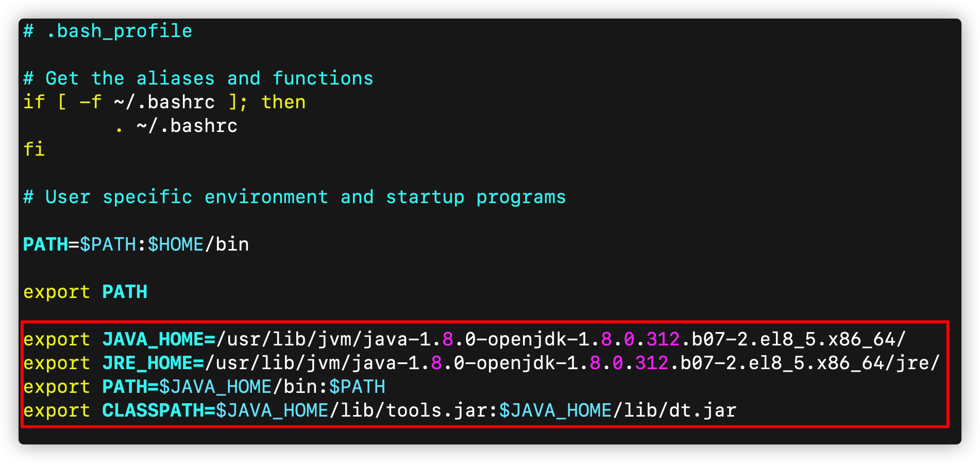The image size is (980, 463).
Task: Click the word 'programs' in the comment
Action: (x=521, y=197)
